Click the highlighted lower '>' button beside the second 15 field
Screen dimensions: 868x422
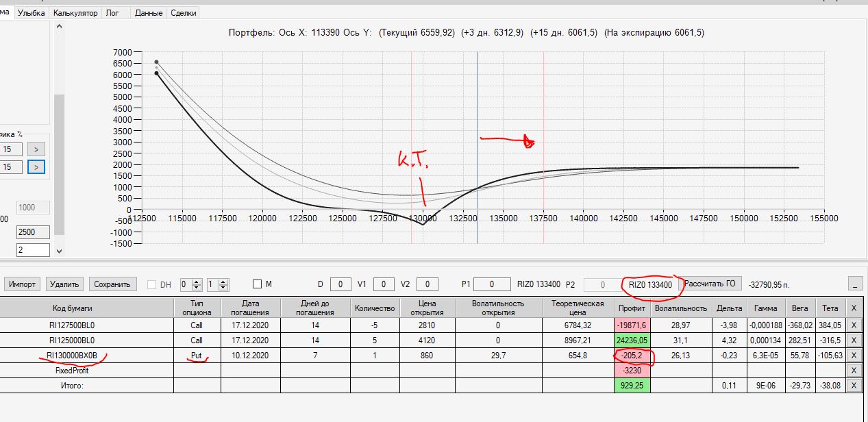(36, 166)
